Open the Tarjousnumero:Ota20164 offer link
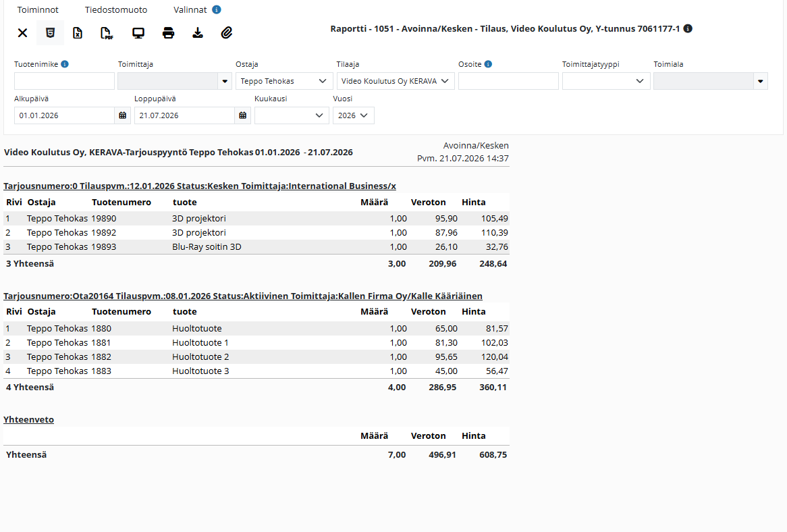The width and height of the screenshot is (787, 532). point(243,296)
